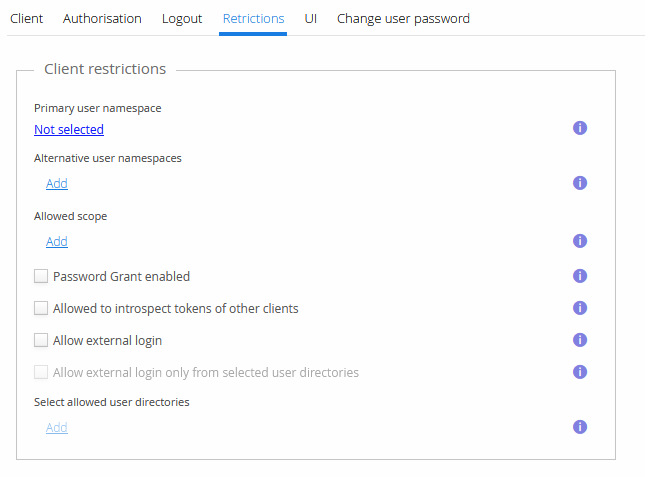645x477 pixels.
Task: Click info icon for Alternative user namespaces
Action: point(579,183)
